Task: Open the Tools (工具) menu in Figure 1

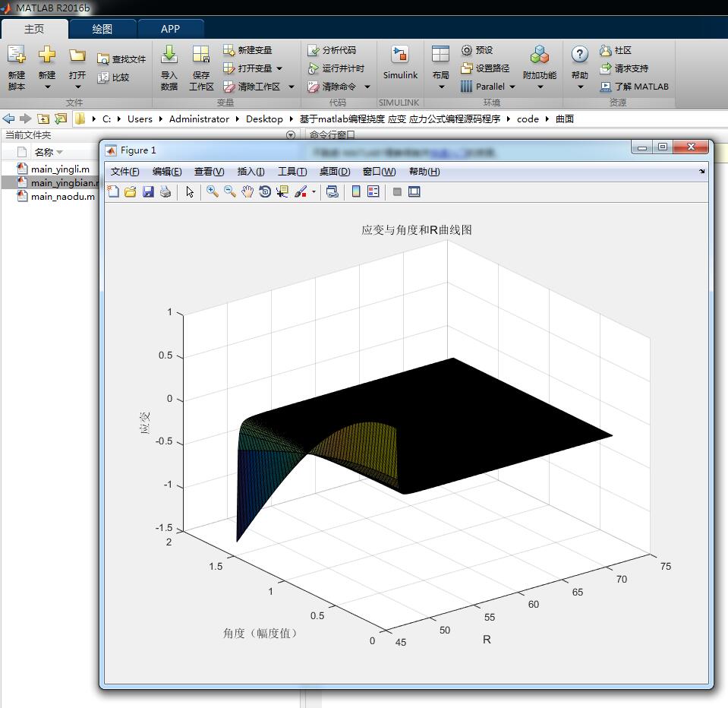Action: [292, 172]
